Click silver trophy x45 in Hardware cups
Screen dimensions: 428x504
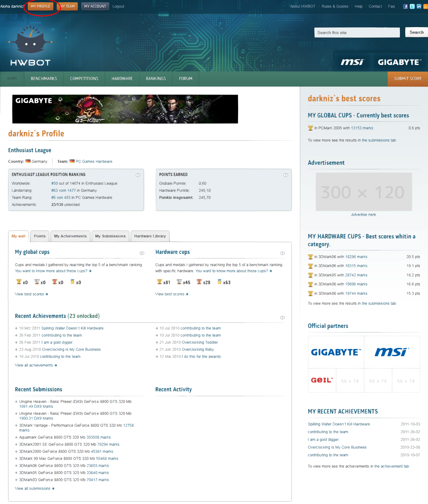pos(179,282)
